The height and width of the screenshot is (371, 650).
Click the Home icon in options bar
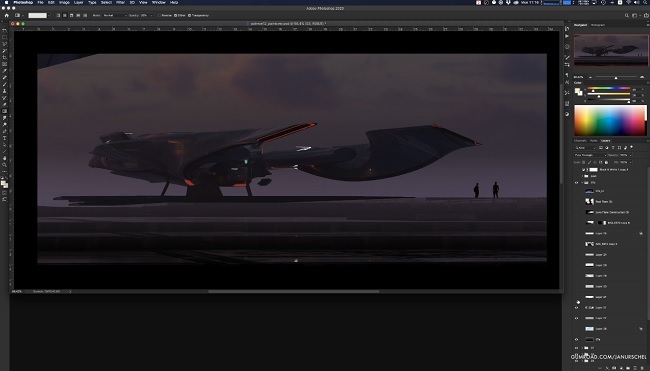click(7, 15)
